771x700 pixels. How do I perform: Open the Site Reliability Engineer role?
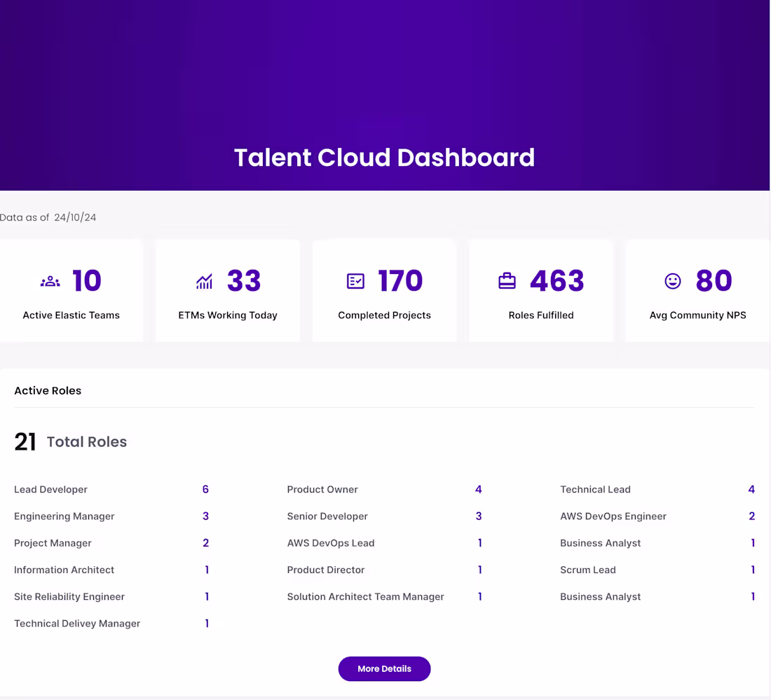69,596
